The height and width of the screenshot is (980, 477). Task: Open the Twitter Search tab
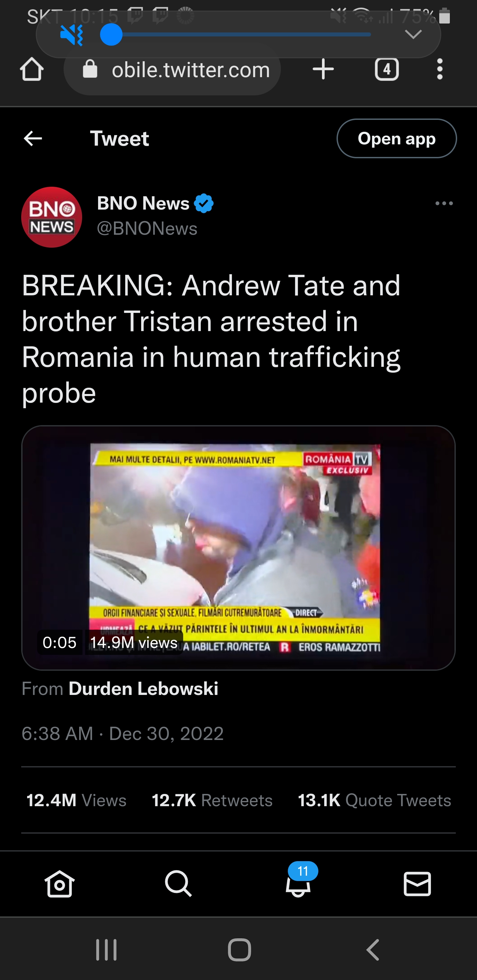pos(178,884)
